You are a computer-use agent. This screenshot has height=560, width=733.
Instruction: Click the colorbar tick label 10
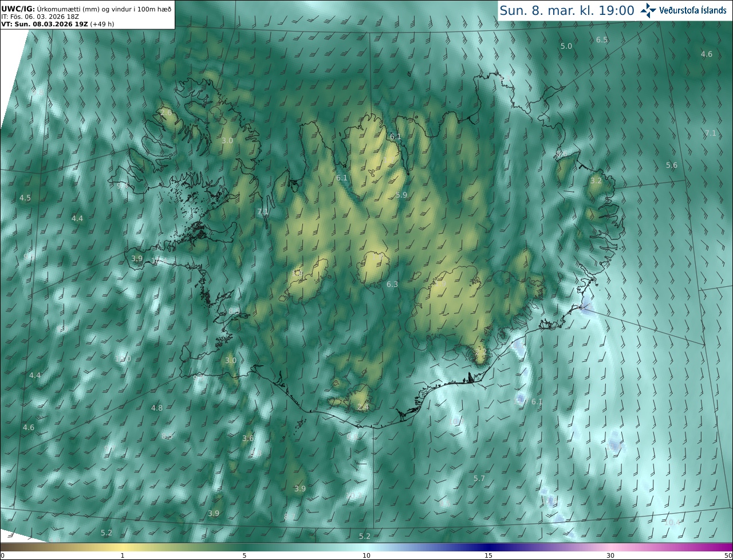click(x=366, y=555)
